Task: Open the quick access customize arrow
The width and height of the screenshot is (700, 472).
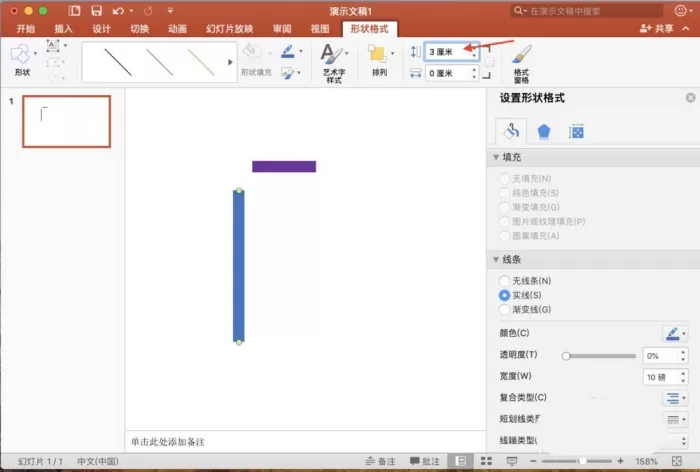Action: click(170, 11)
